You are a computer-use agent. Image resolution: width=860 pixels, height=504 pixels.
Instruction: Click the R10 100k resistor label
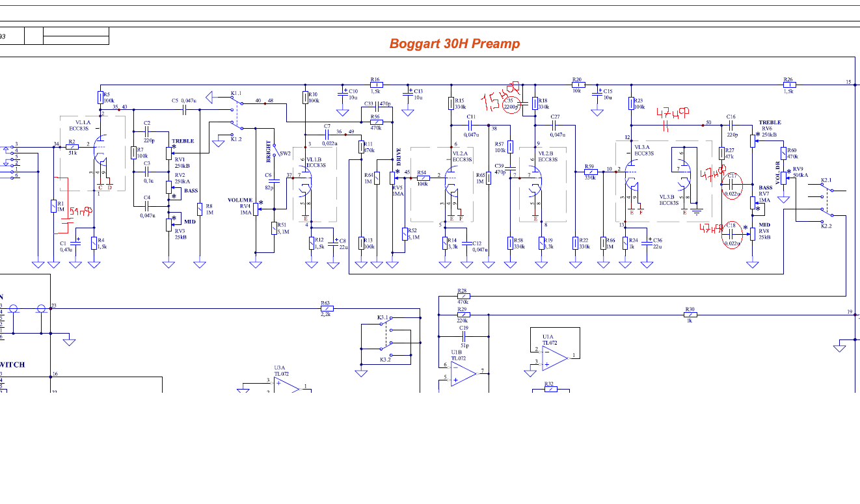[x=314, y=98]
